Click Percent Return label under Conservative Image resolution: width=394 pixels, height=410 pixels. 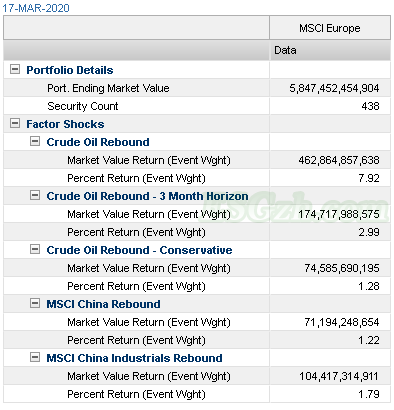pyautogui.click(x=136, y=286)
